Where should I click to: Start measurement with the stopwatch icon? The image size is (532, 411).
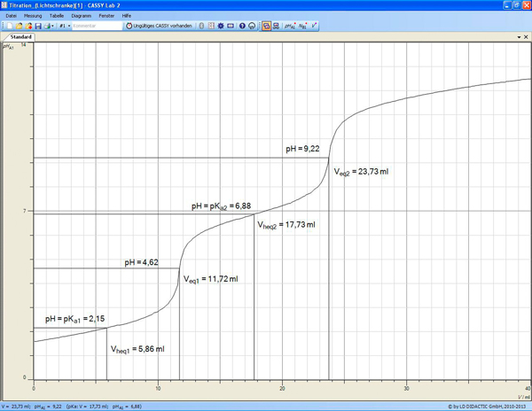point(252,26)
